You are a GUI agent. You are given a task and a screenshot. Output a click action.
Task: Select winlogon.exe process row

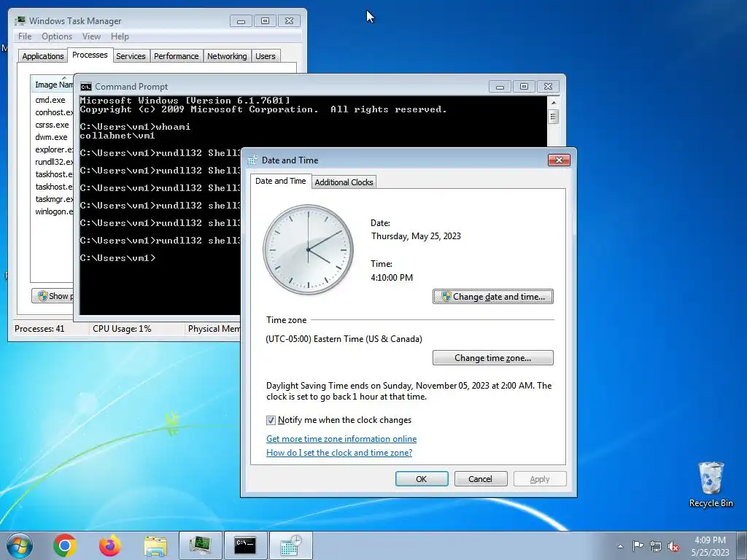coord(53,211)
